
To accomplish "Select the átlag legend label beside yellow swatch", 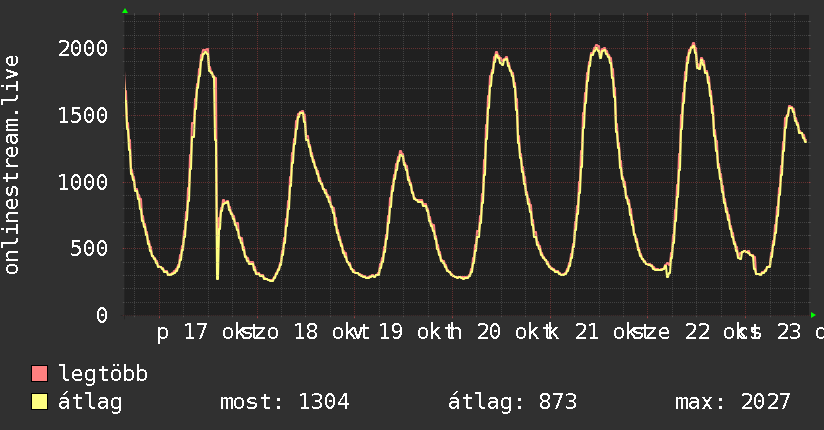I will 90,403.
